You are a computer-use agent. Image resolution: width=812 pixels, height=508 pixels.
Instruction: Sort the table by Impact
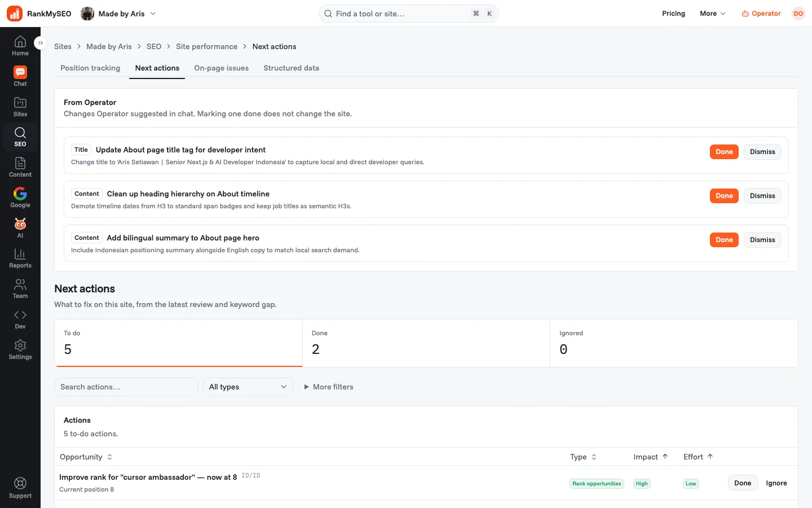pyautogui.click(x=651, y=457)
